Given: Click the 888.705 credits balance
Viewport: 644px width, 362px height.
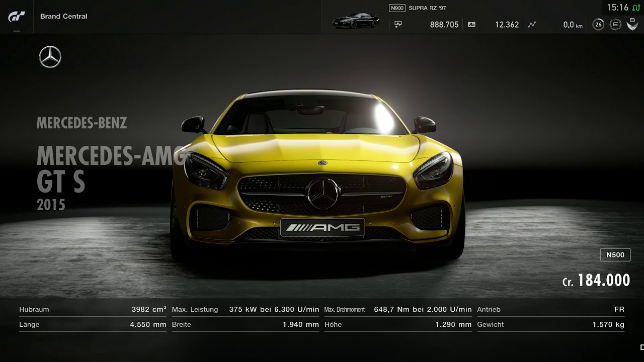Looking at the screenshot, I should pos(444,24).
